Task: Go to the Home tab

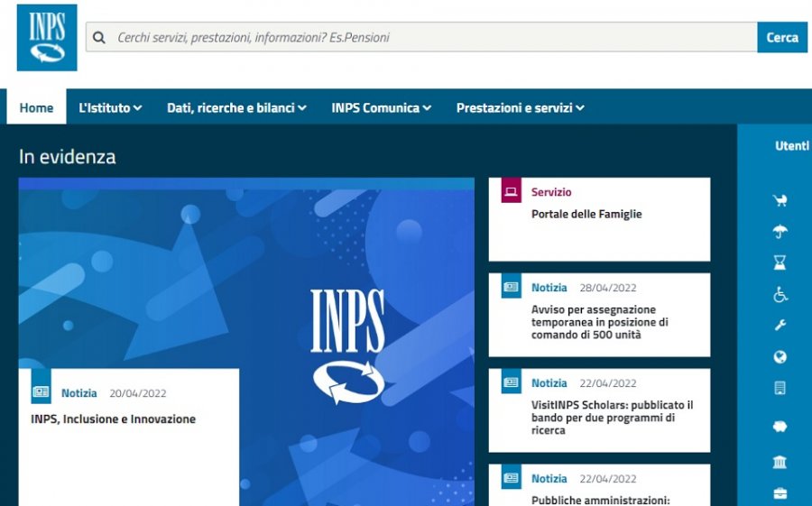Action: pos(36,107)
